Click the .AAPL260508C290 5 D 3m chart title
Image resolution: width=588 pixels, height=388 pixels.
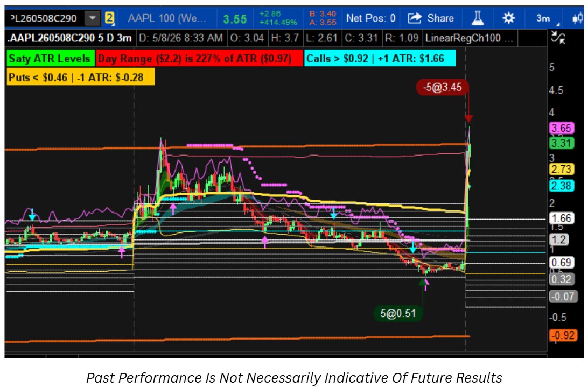coord(70,38)
